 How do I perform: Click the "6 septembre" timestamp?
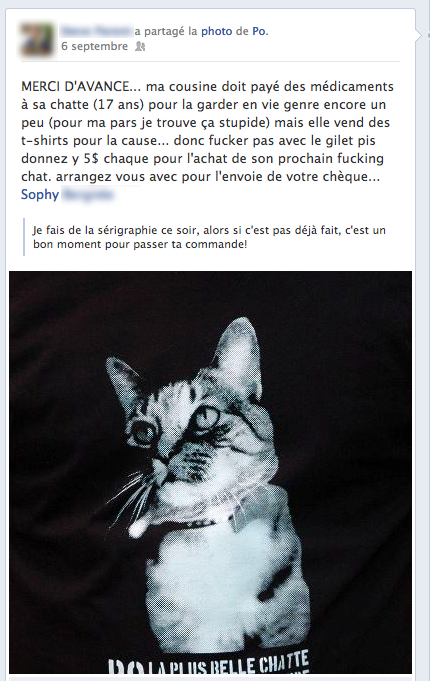click(x=94, y=46)
